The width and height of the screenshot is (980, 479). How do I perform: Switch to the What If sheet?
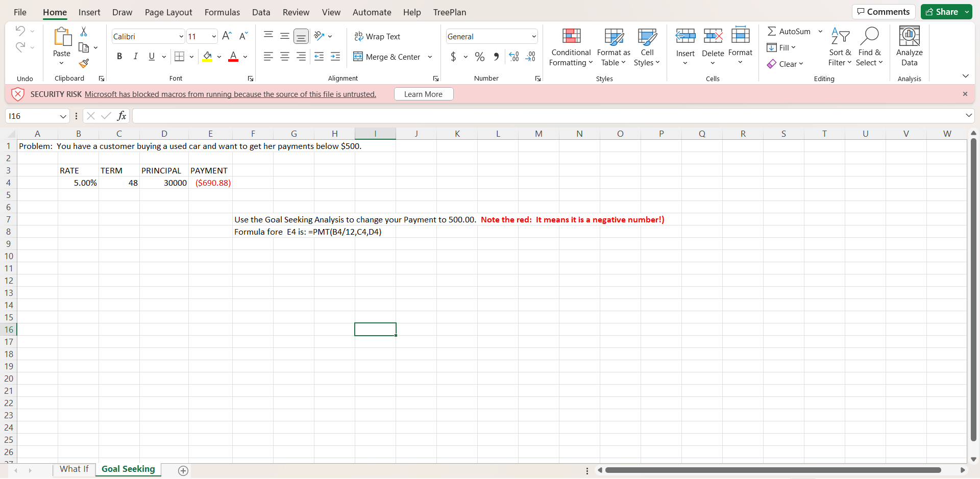point(74,469)
